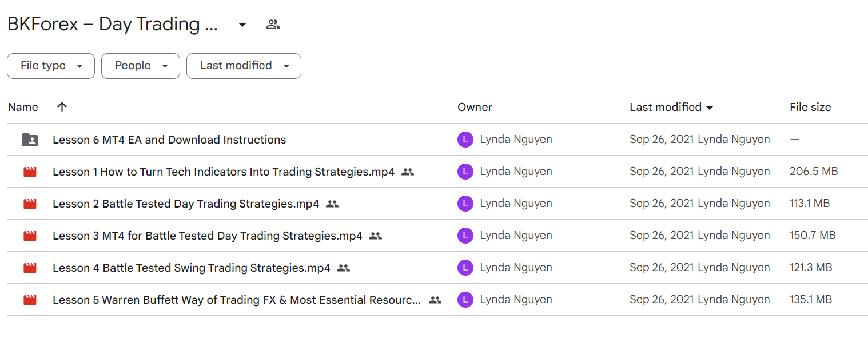Click the shared folder icon of Lesson 6
868x346 pixels.
30,140
